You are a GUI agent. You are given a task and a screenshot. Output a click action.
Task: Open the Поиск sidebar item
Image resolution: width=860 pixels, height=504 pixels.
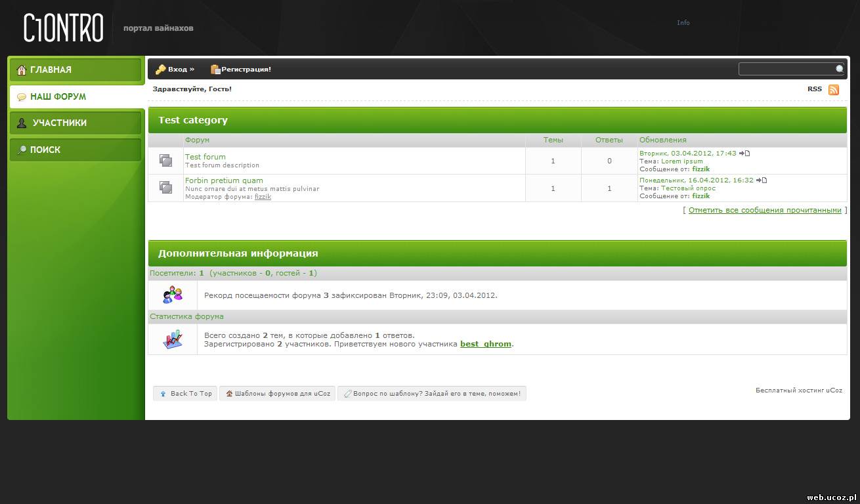coord(75,150)
